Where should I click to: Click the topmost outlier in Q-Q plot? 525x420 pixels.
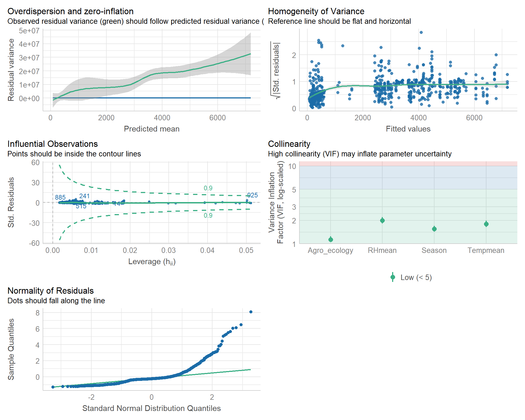(x=251, y=312)
